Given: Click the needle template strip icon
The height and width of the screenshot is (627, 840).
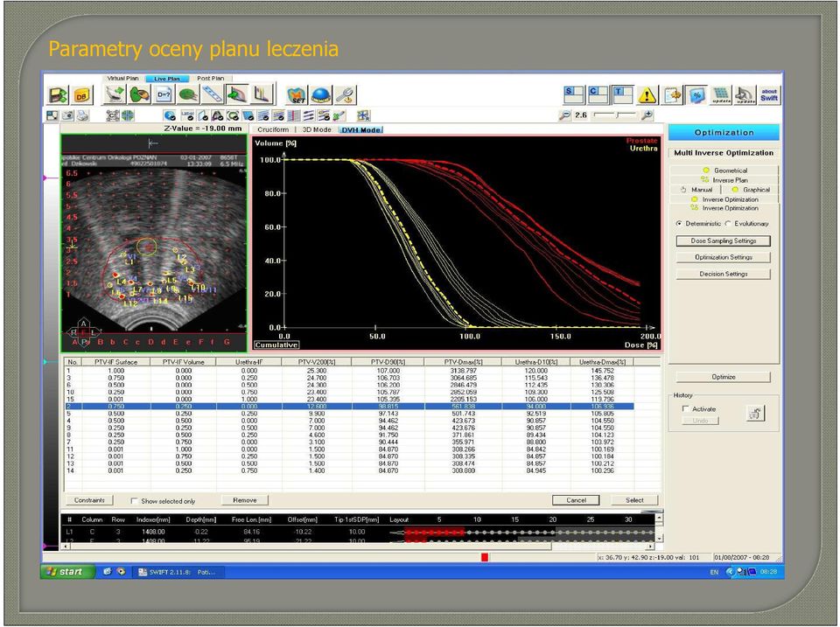Looking at the screenshot, I should [213, 94].
